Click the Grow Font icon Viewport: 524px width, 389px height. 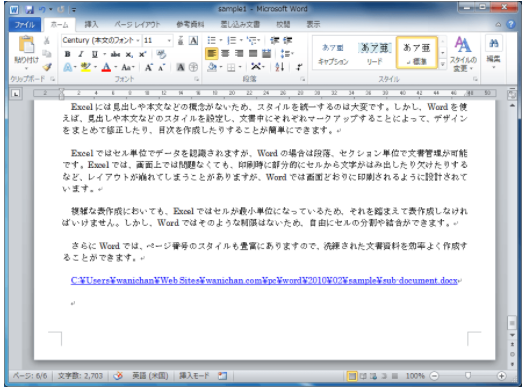pos(148,68)
